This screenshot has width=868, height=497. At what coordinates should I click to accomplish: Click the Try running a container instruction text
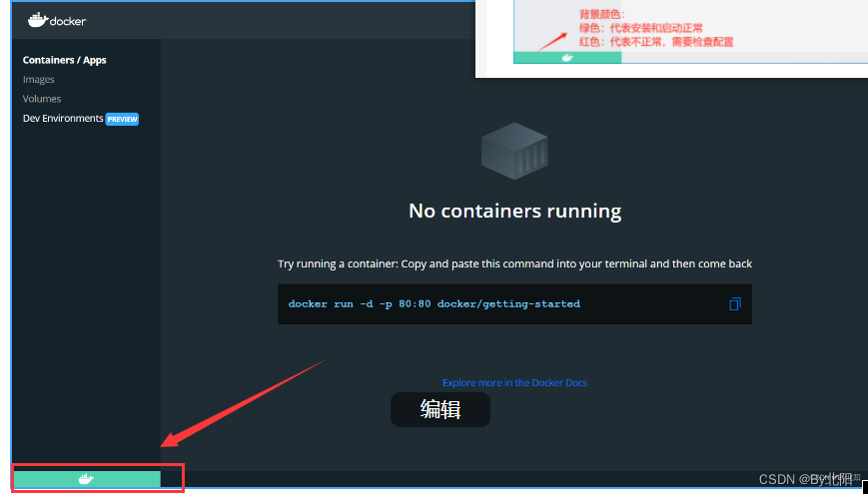(514, 263)
